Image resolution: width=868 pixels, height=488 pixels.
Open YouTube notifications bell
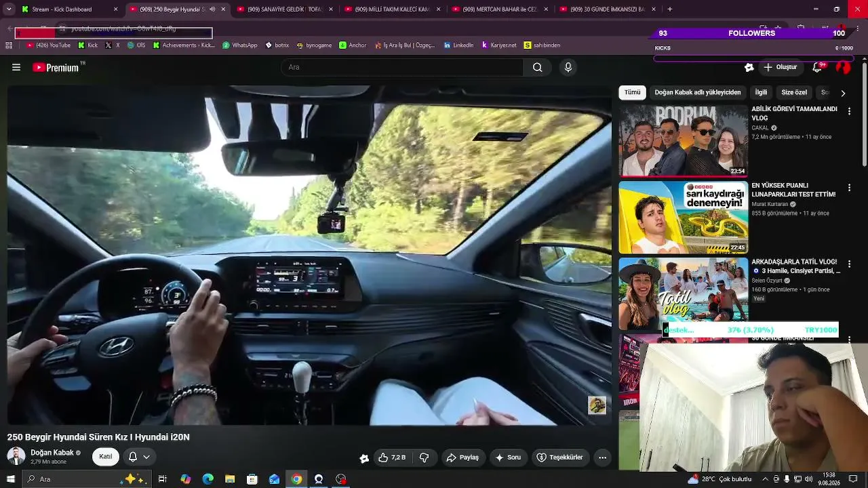818,67
